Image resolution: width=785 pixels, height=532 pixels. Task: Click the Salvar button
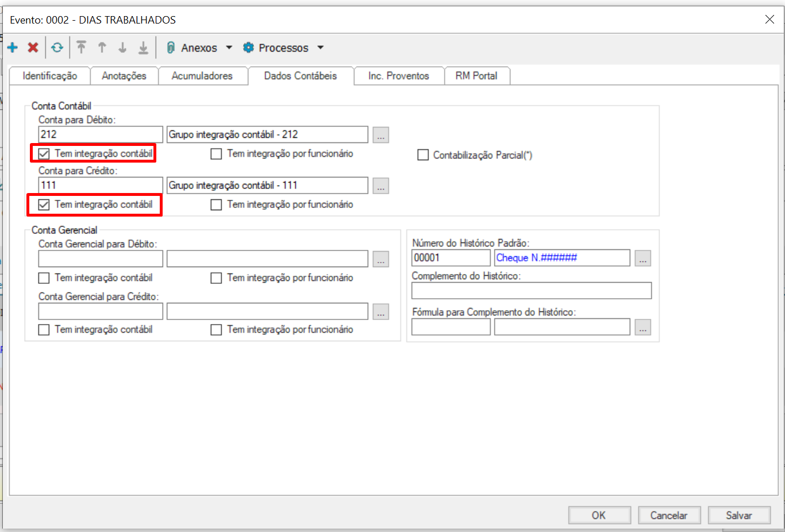click(x=739, y=515)
